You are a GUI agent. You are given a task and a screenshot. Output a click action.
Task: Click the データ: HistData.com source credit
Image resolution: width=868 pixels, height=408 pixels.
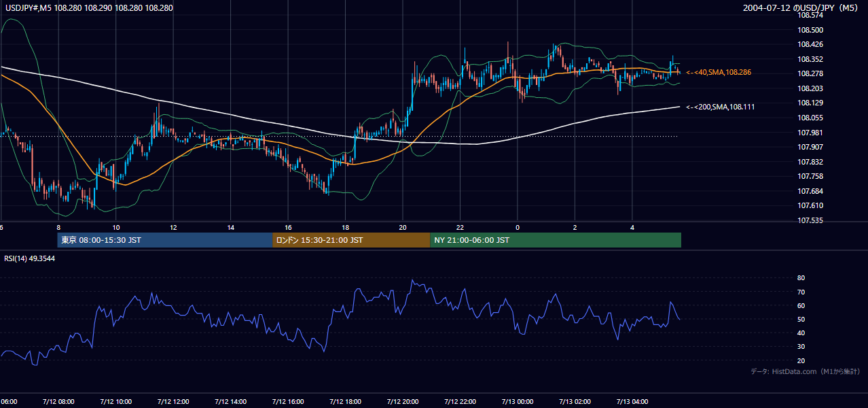point(806,371)
